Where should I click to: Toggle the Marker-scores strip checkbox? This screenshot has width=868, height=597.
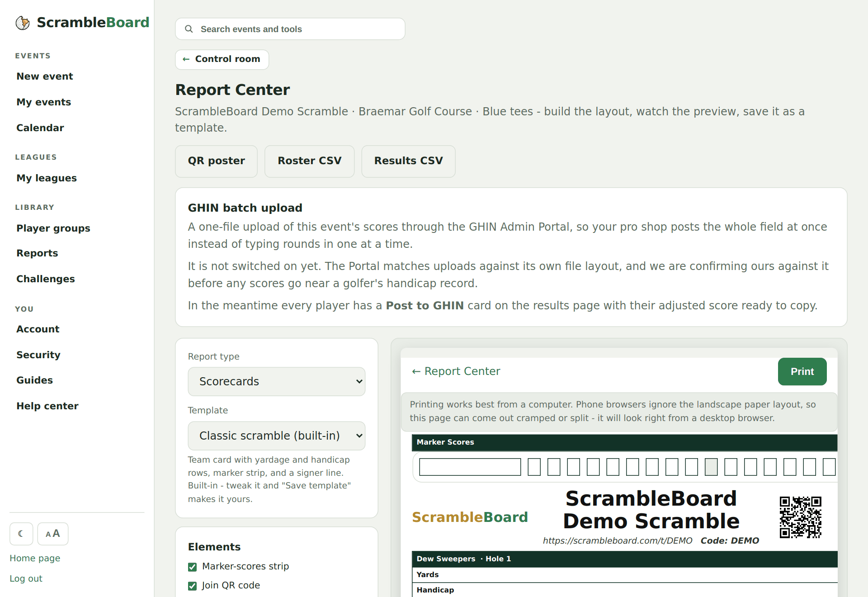(193, 567)
